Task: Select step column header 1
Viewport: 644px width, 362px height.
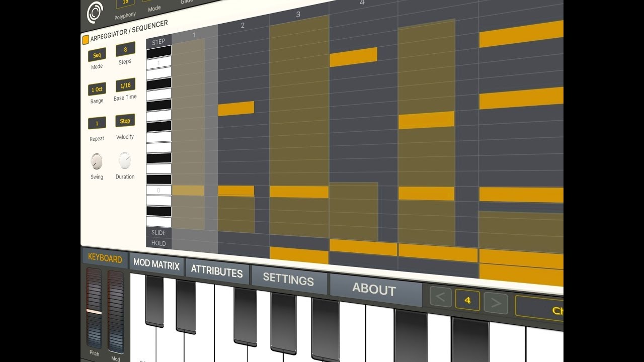Action: [x=194, y=34]
